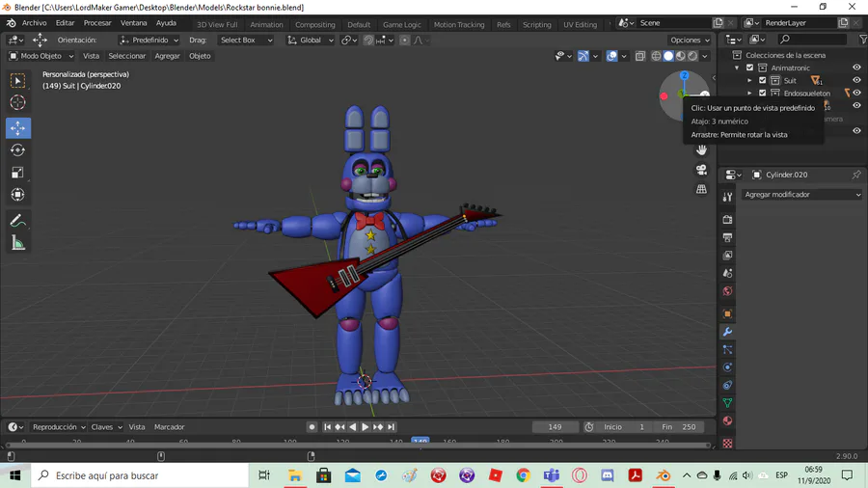
Task: Open the Object Constraints properties tab
Action: [x=727, y=385]
